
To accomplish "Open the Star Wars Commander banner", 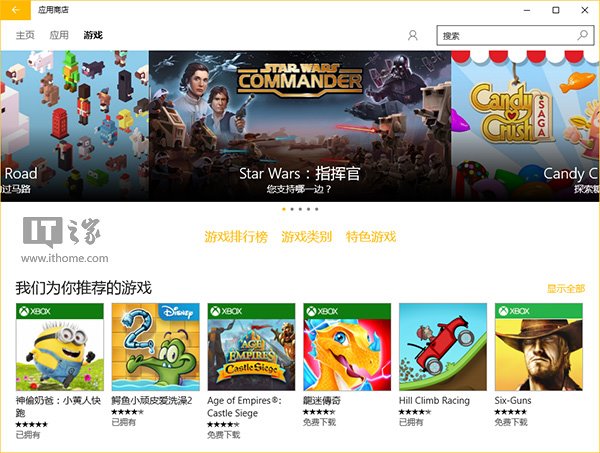I will tap(300, 126).
